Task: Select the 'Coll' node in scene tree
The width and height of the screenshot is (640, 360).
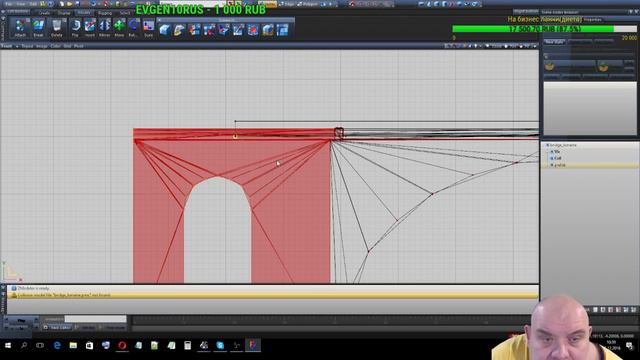Action: [x=558, y=158]
